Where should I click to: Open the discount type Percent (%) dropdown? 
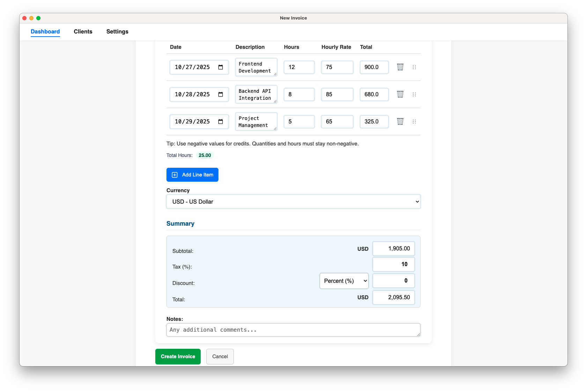(344, 281)
